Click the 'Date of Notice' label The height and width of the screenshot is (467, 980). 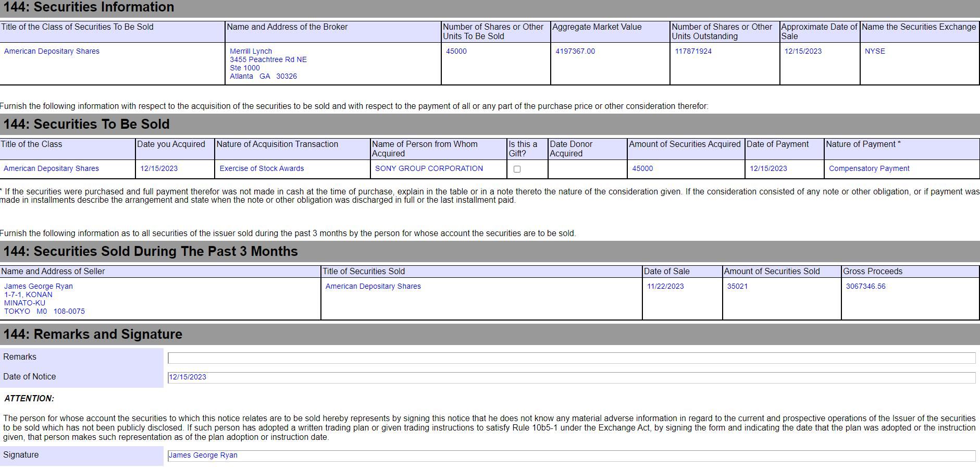point(29,377)
